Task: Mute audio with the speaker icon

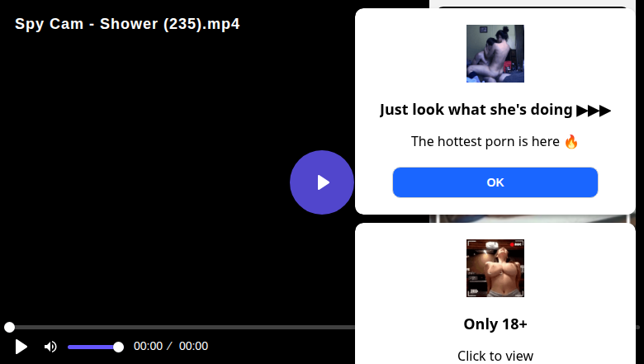Action: pyautogui.click(x=50, y=347)
